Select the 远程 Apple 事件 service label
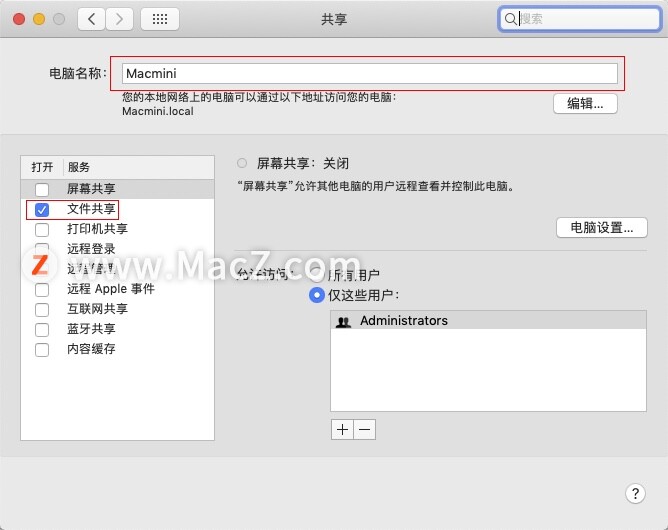668x530 pixels. click(111, 289)
